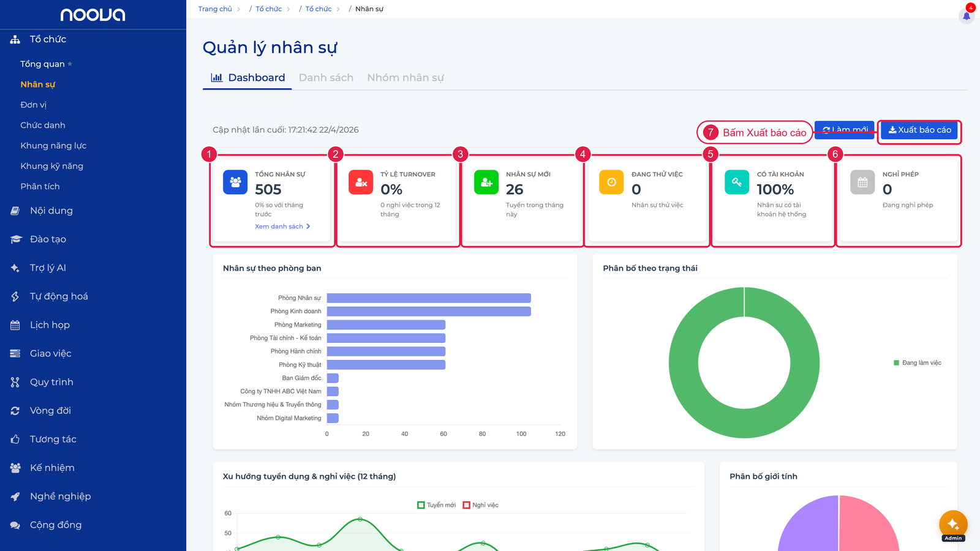Screen dimensions: 980x551
Task: Click the yellow Đang thử việc clock icon
Action: coord(611,182)
